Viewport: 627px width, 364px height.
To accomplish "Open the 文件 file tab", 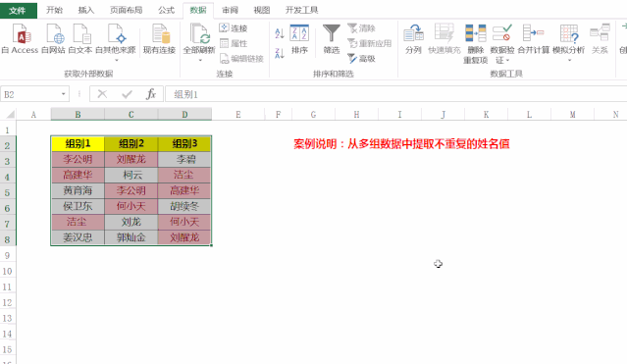I will [18, 11].
